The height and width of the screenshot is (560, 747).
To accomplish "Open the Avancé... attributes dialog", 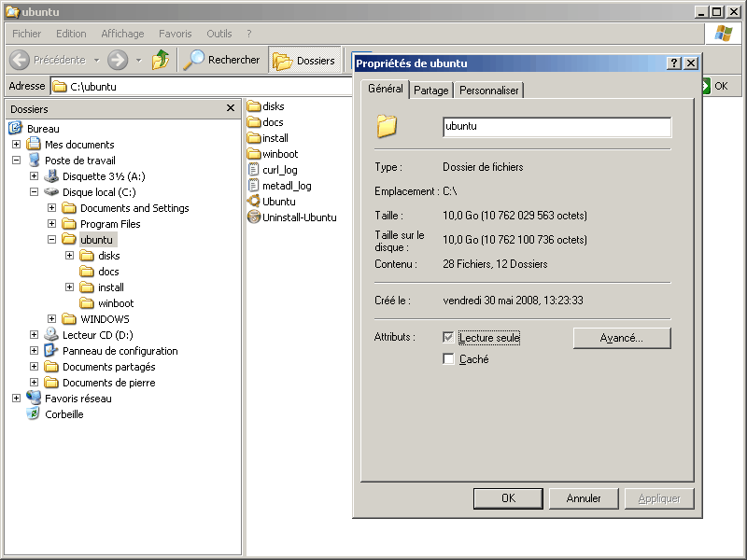I will click(622, 338).
